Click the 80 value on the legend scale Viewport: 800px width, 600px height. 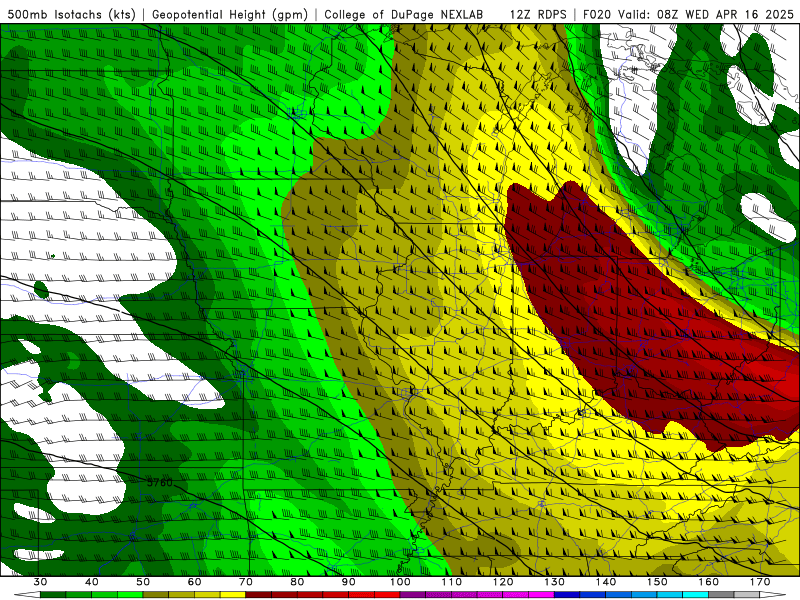click(297, 582)
